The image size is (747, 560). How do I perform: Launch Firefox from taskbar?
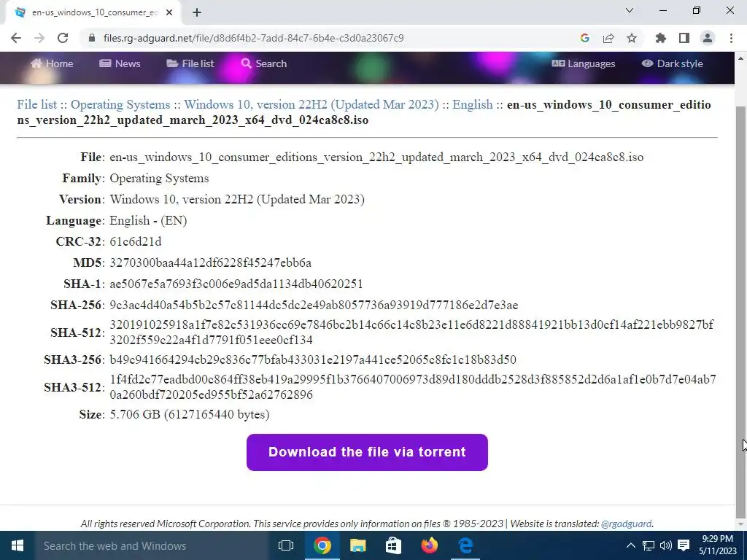click(429, 545)
